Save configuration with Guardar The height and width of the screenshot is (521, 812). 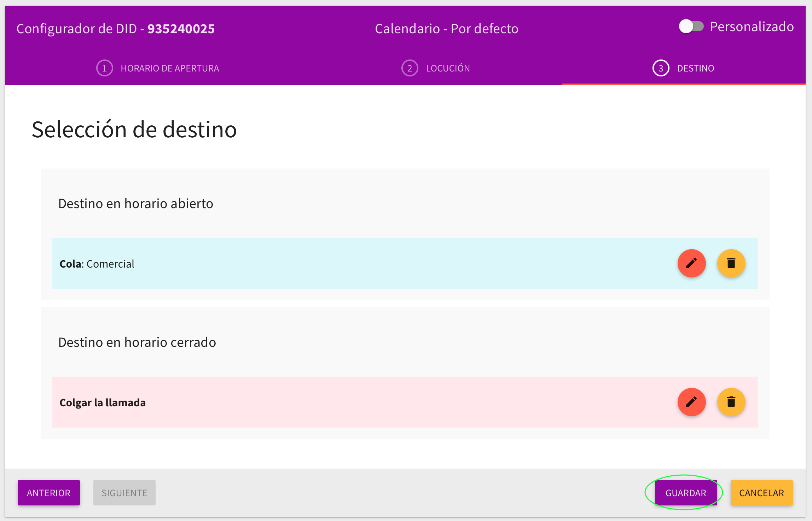[686, 493]
